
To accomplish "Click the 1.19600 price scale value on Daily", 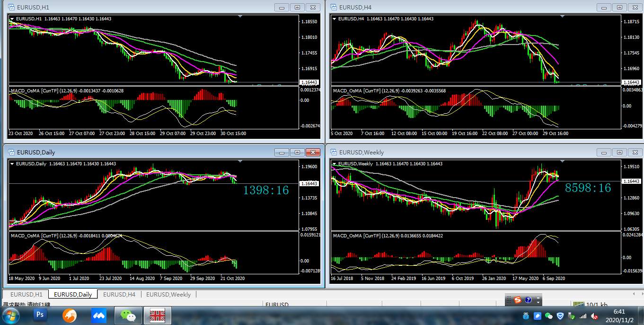I will 309,167.
